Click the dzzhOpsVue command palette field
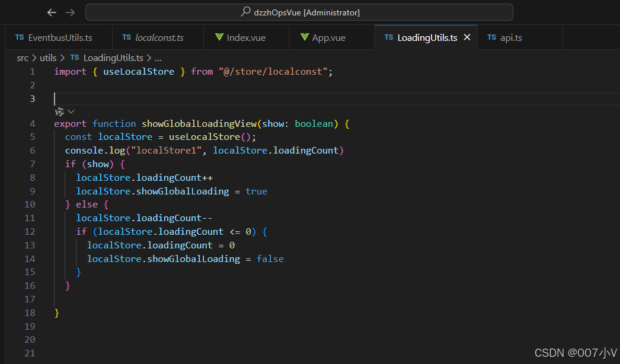This screenshot has height=364, width=620. click(299, 12)
